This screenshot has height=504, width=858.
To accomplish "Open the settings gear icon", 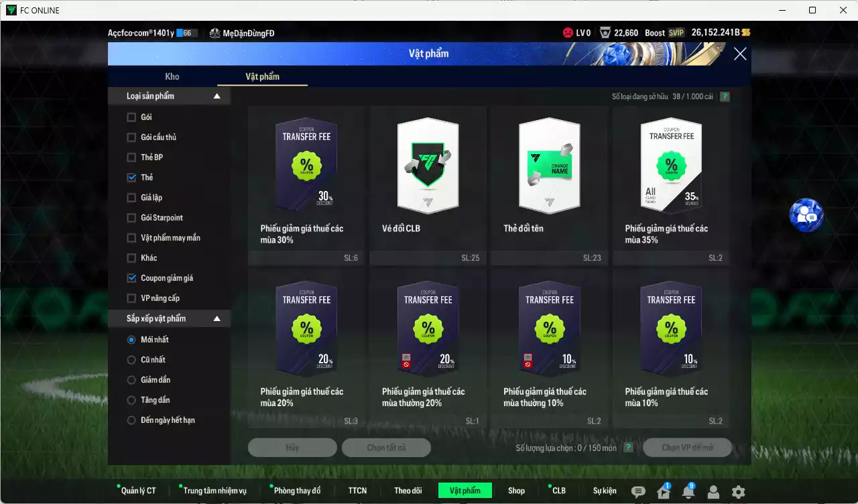I will pos(738,492).
